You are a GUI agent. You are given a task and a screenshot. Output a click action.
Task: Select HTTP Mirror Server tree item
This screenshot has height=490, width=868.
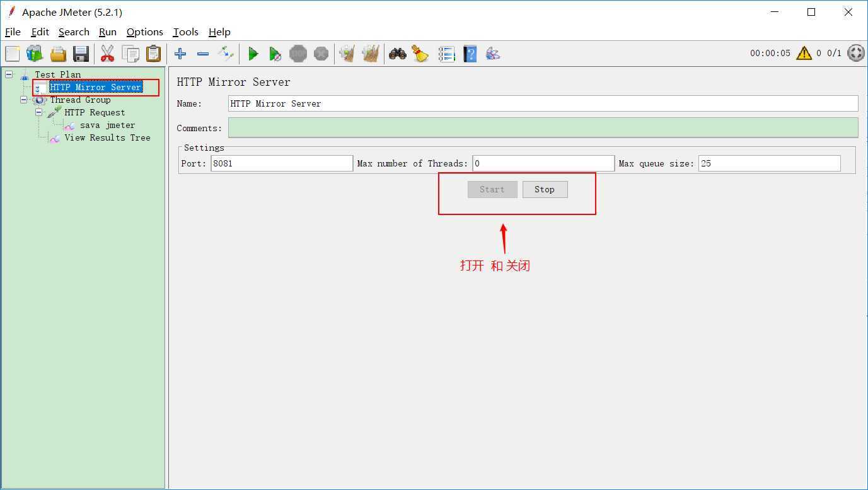coord(95,87)
